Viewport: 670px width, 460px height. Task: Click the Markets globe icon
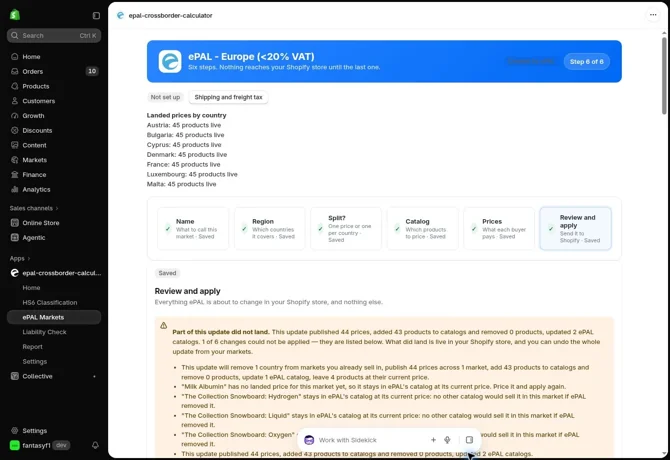click(15, 160)
